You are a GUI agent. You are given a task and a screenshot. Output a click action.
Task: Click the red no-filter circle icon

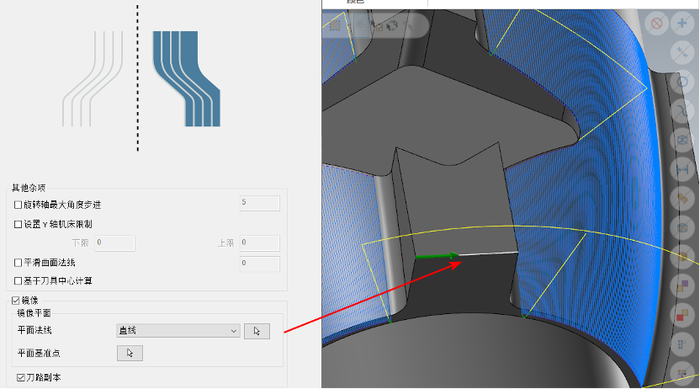(656, 23)
